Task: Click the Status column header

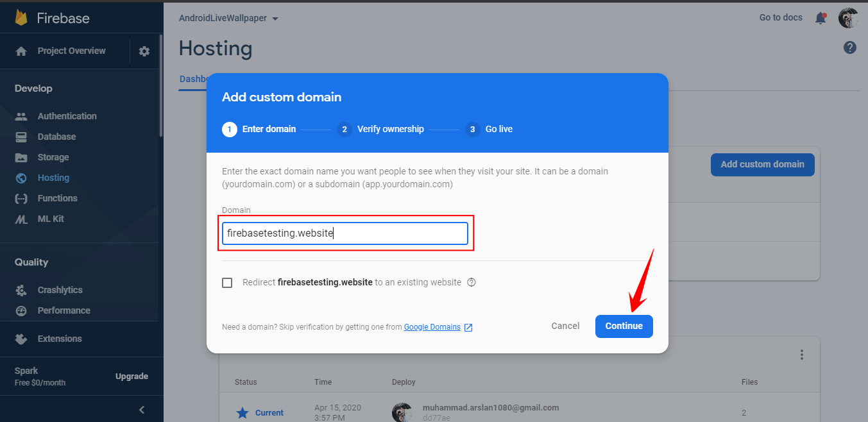Action: coord(246,382)
